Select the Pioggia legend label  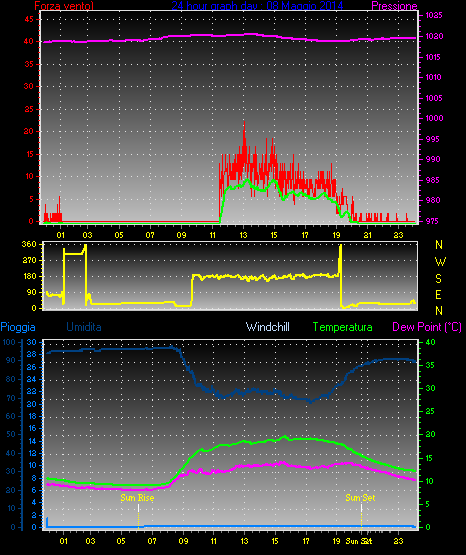18,327
